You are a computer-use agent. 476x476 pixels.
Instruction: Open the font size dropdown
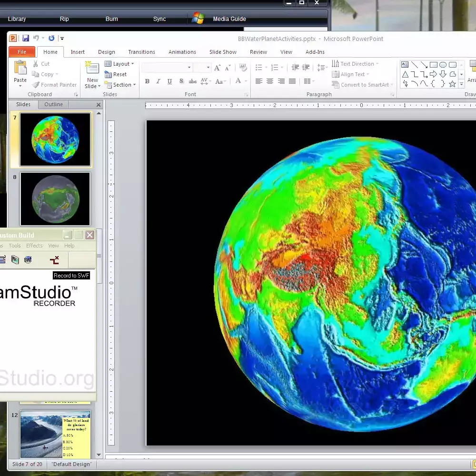(208, 67)
